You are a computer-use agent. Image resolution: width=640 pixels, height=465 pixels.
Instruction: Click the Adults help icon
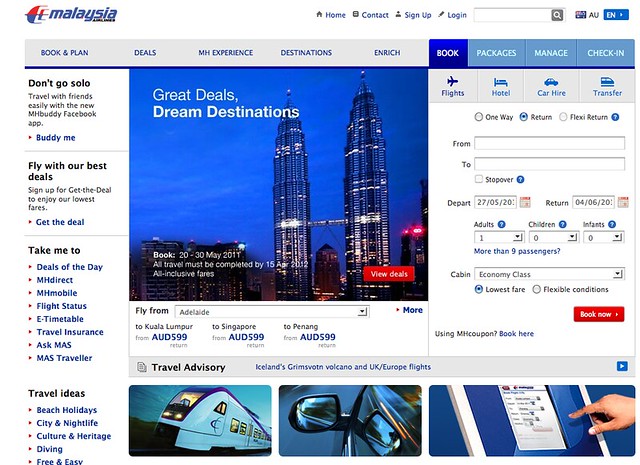coord(502,224)
